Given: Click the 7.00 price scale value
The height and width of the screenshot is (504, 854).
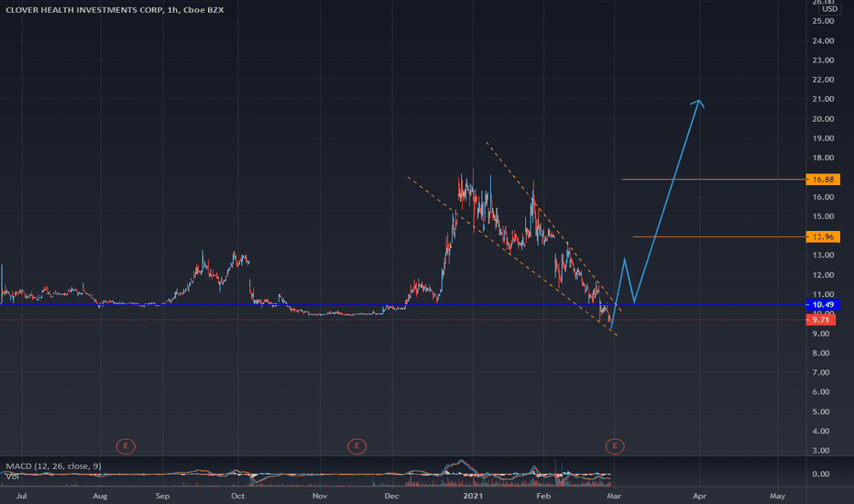Looking at the screenshot, I should pyautogui.click(x=823, y=372).
